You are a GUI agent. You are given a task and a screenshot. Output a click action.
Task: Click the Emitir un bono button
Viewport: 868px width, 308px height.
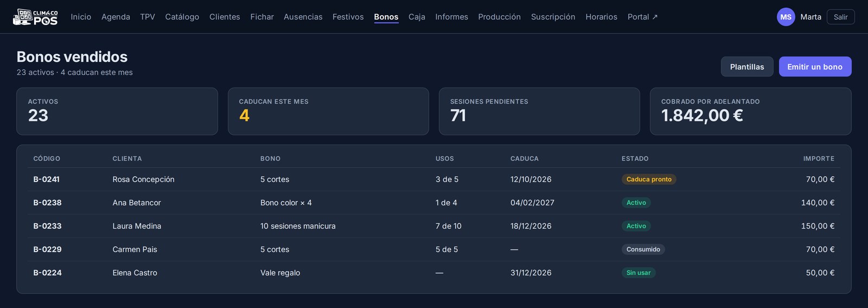tap(815, 67)
